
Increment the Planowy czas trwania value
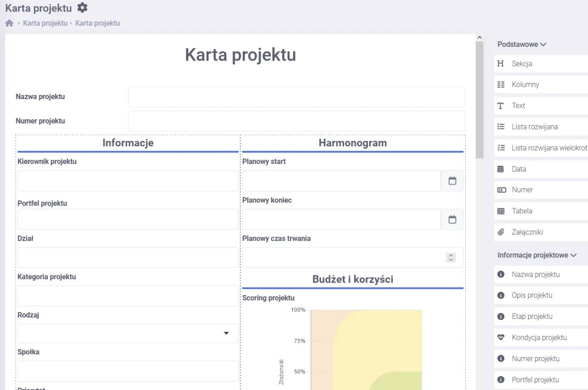point(451,256)
